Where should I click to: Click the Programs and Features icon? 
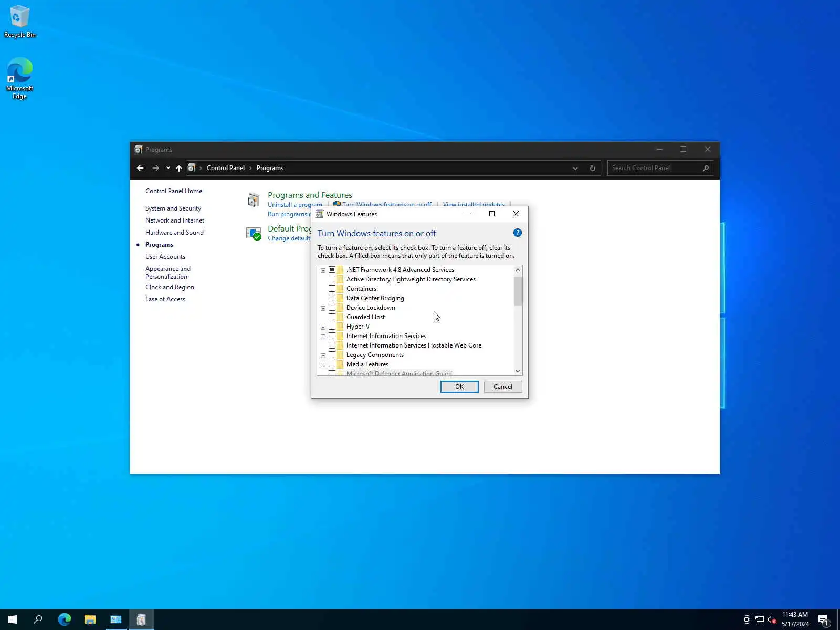coord(254,200)
